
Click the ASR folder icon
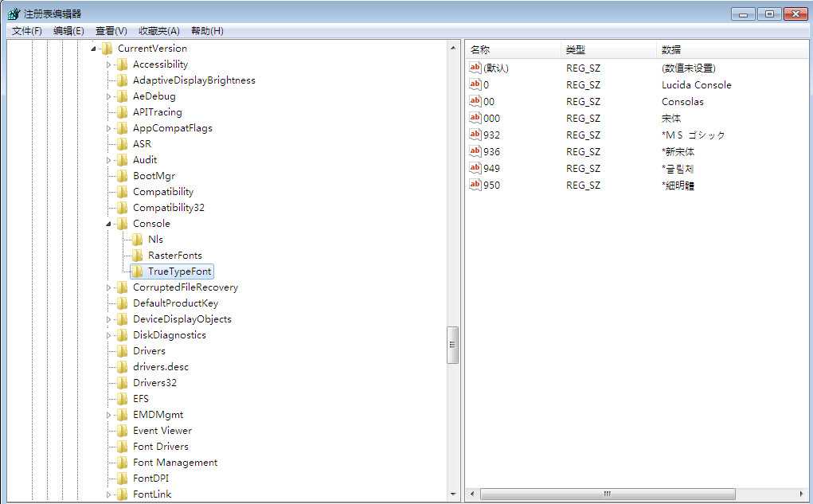123,144
